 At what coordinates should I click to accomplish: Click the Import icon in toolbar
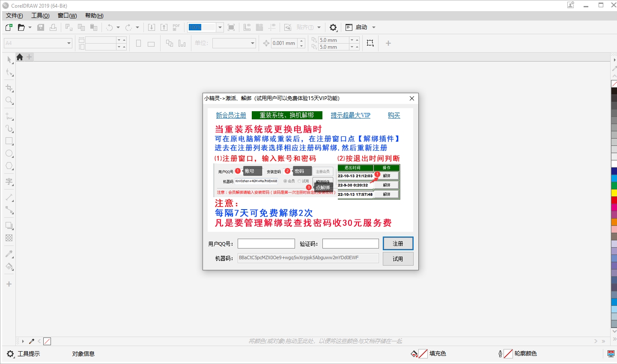coord(152,27)
